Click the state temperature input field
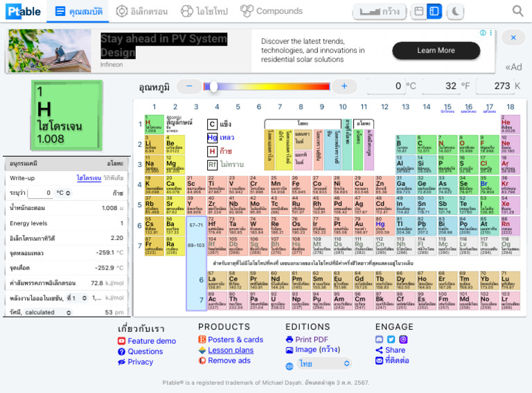Viewport: 532px width, 393px height. 40,193
